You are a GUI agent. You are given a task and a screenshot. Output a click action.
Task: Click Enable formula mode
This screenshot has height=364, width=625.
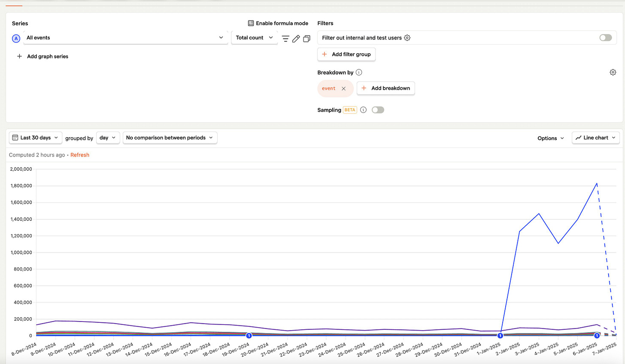(x=278, y=23)
